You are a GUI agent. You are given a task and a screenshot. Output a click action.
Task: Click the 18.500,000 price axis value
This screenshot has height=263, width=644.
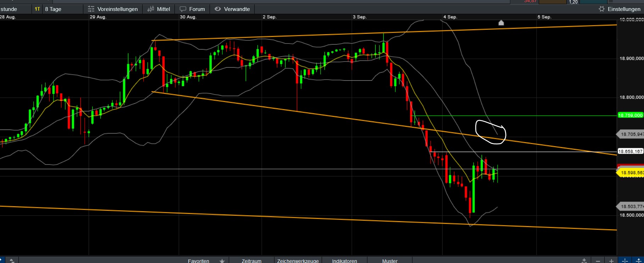[x=631, y=215]
